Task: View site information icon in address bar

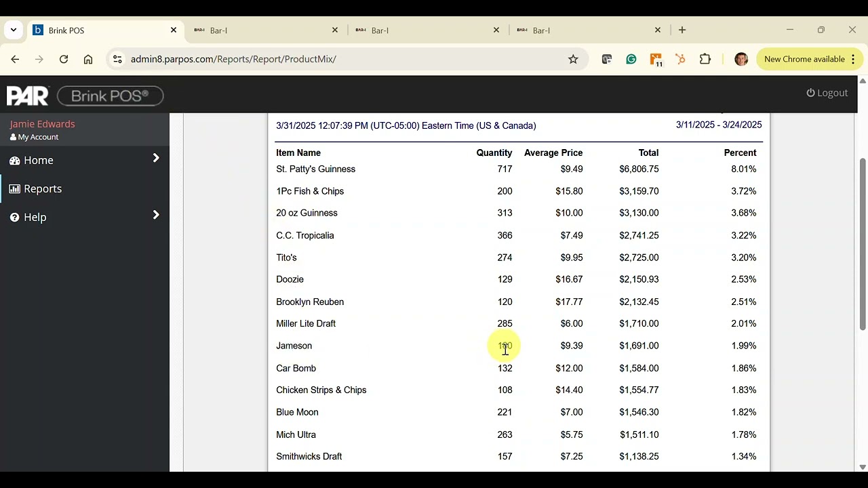Action: (117, 60)
